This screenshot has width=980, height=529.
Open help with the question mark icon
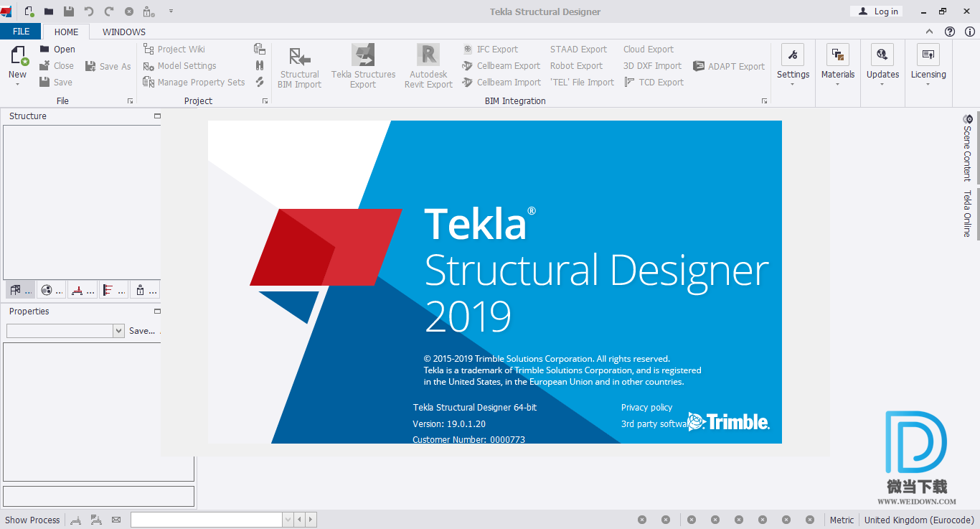tap(950, 32)
